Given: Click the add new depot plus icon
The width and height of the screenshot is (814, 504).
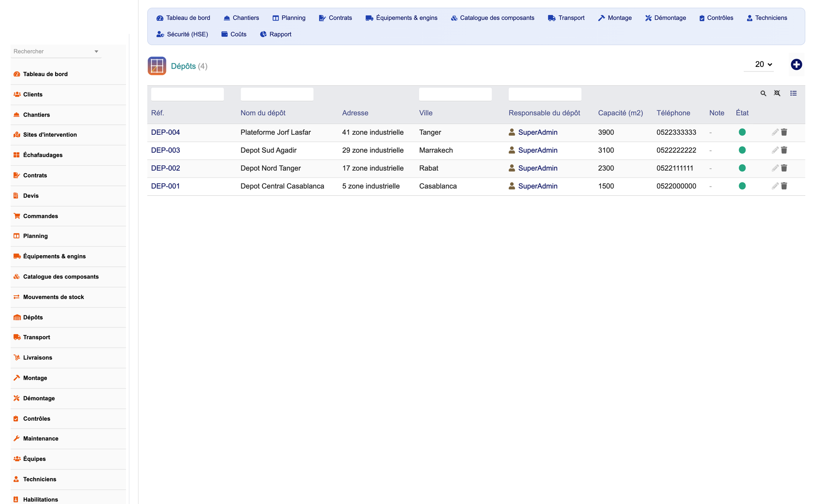Looking at the screenshot, I should point(796,64).
